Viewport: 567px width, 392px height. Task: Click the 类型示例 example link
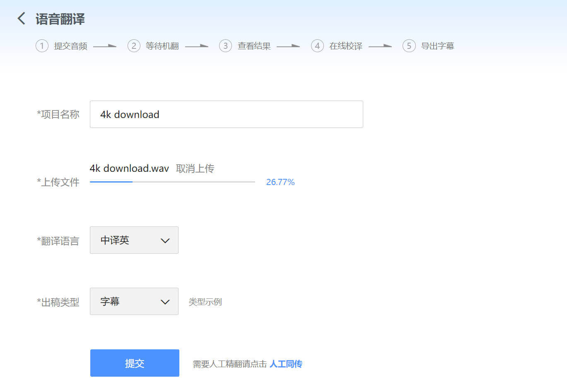tap(205, 301)
